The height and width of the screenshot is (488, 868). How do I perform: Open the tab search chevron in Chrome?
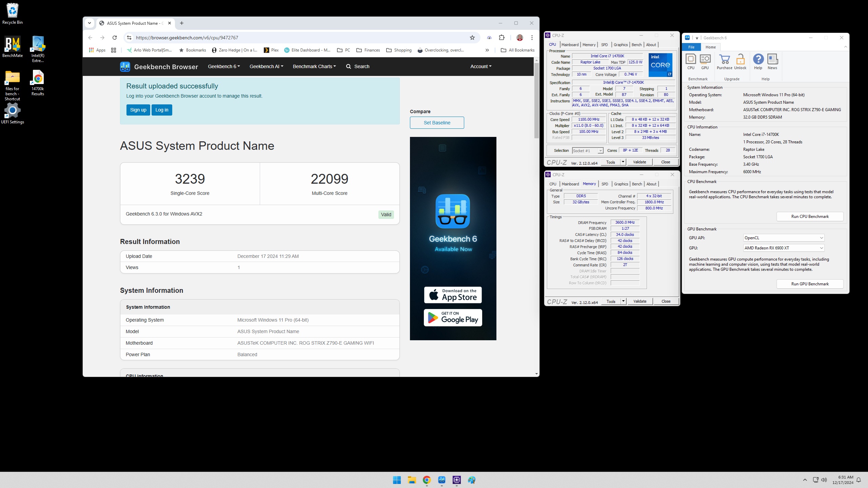tap(90, 23)
